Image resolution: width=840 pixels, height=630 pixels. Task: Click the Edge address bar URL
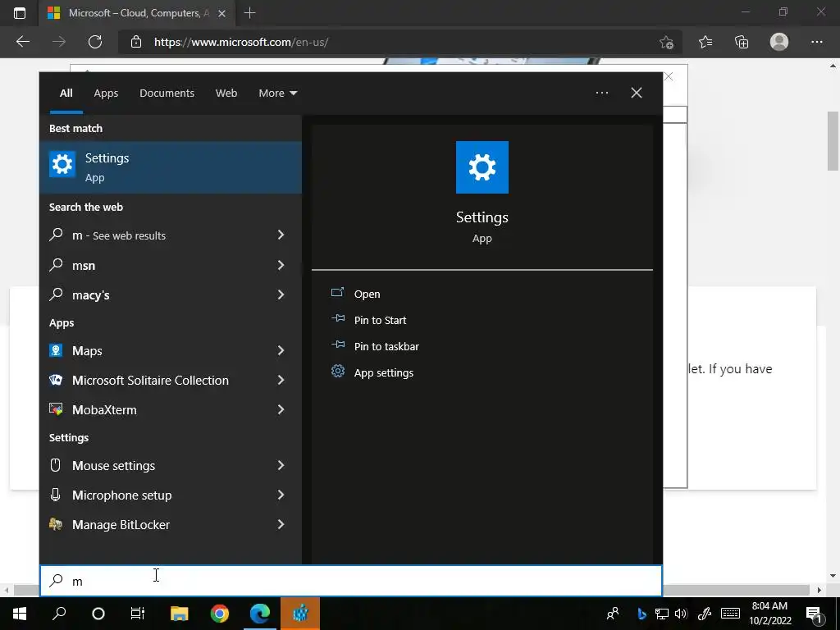tap(241, 42)
